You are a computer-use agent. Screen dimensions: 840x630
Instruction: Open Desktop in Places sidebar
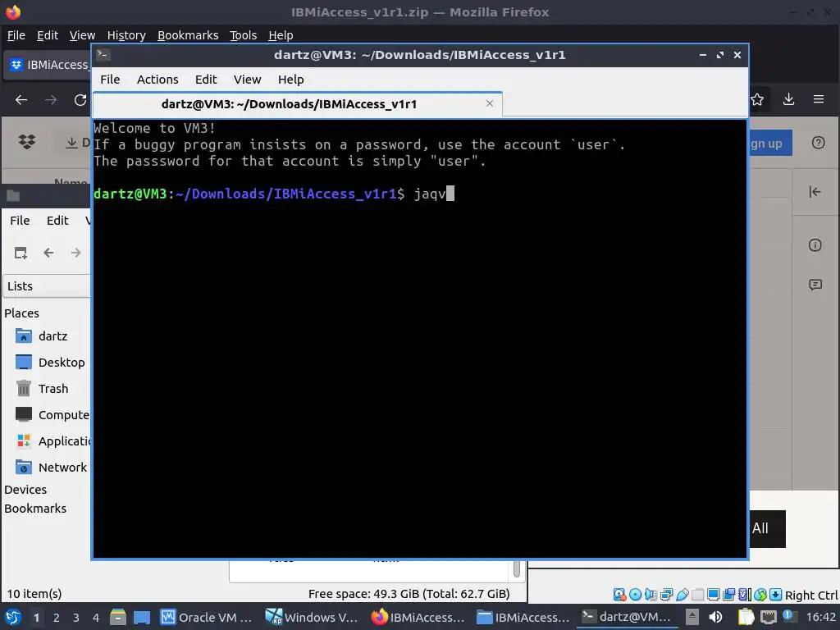52,363
